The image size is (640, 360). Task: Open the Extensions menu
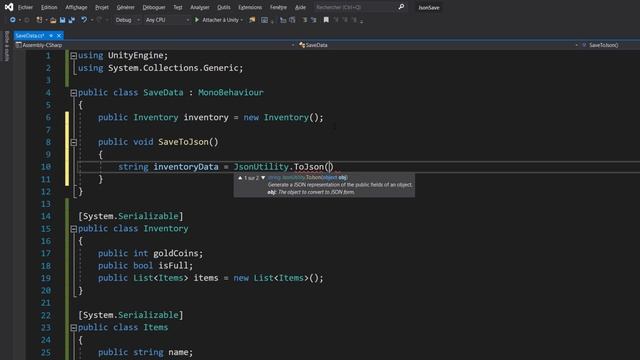pyautogui.click(x=250, y=7)
